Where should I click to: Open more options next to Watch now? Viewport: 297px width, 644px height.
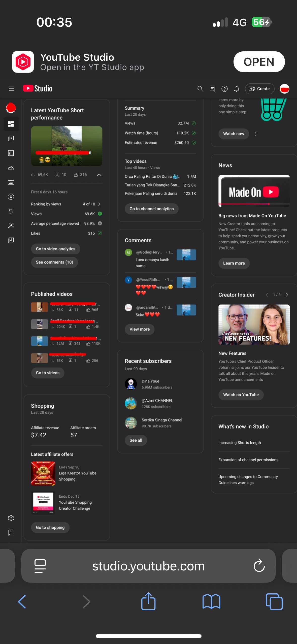pos(256,134)
